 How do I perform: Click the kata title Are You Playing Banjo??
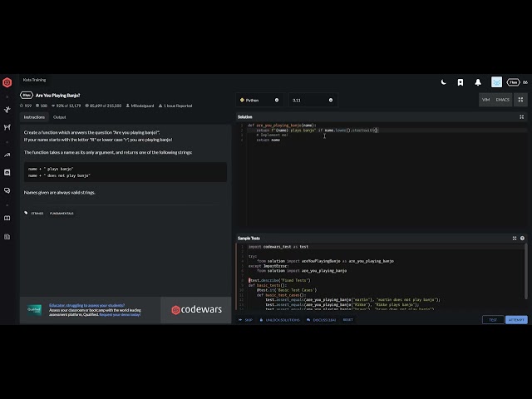(x=57, y=96)
